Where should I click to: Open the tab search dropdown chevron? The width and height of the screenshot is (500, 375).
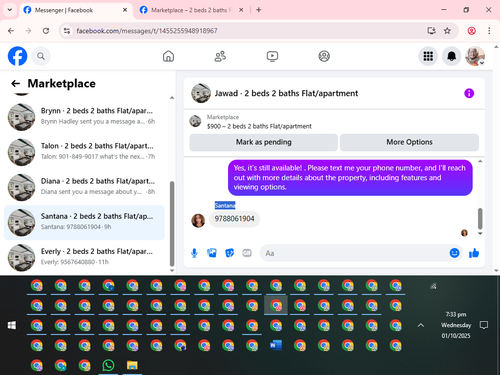click(x=10, y=10)
